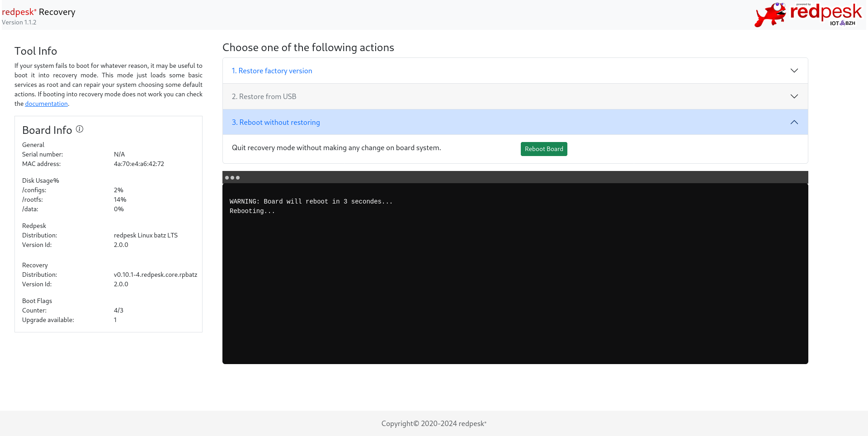868x436 pixels.
Task: Click the boot Counter value 4/3
Action: (x=118, y=310)
